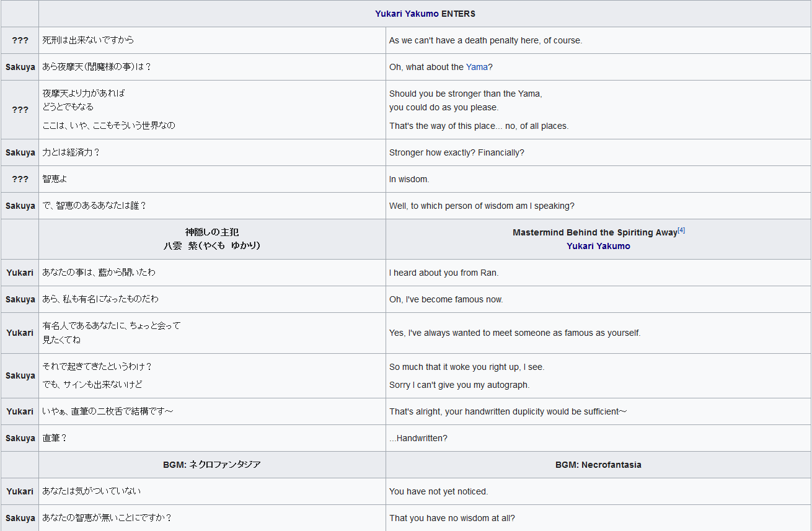Select the Japanese line "それで起きてきたというわけ?"
812x531 pixels.
click(97, 367)
